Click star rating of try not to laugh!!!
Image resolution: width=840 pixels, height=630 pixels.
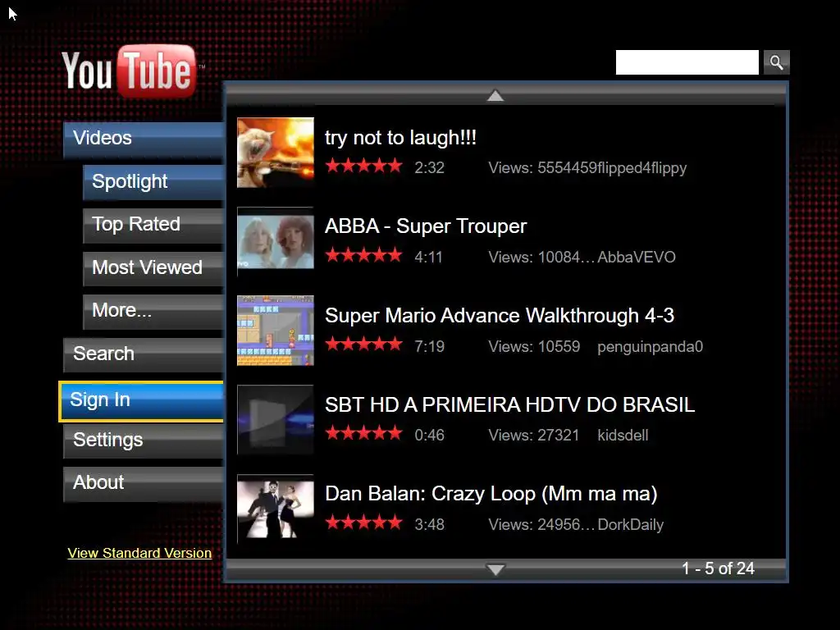pos(363,166)
